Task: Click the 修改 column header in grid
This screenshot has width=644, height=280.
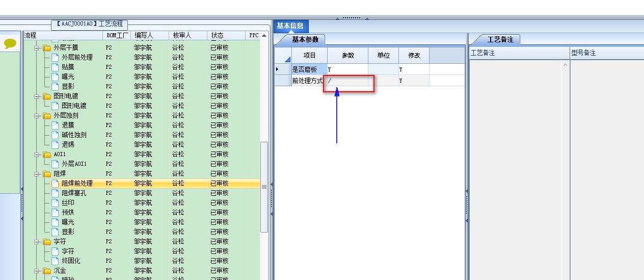Action: click(414, 55)
